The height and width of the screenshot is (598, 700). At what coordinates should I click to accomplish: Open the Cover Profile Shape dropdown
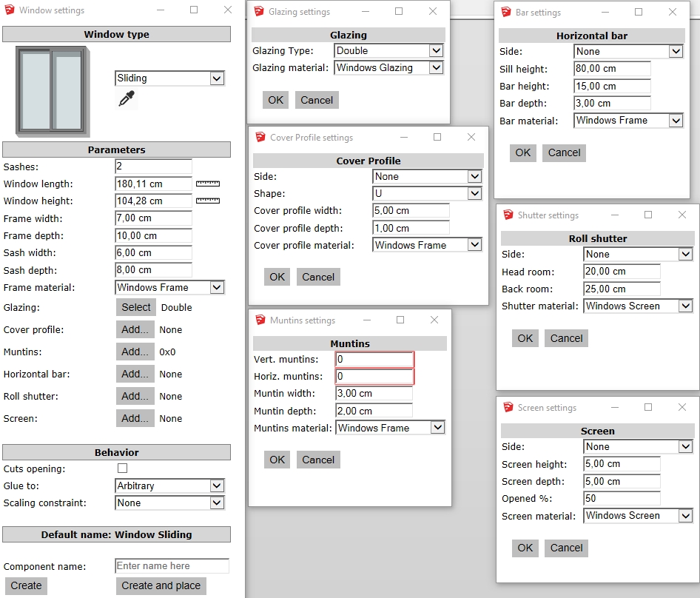(427, 194)
